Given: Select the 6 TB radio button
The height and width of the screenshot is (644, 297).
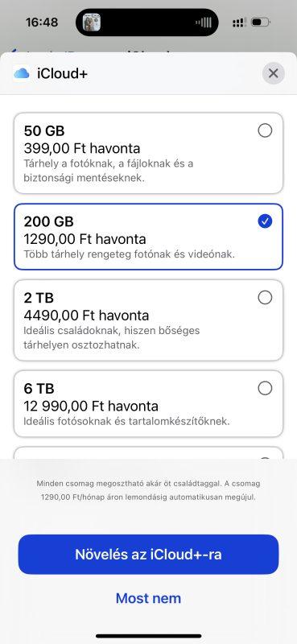Looking at the screenshot, I should [265, 388].
